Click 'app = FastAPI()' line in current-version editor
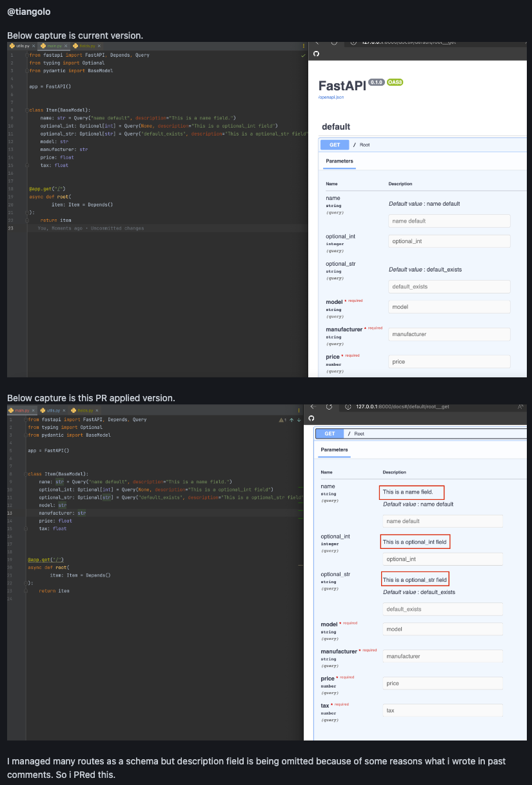The image size is (532, 785). point(50,86)
